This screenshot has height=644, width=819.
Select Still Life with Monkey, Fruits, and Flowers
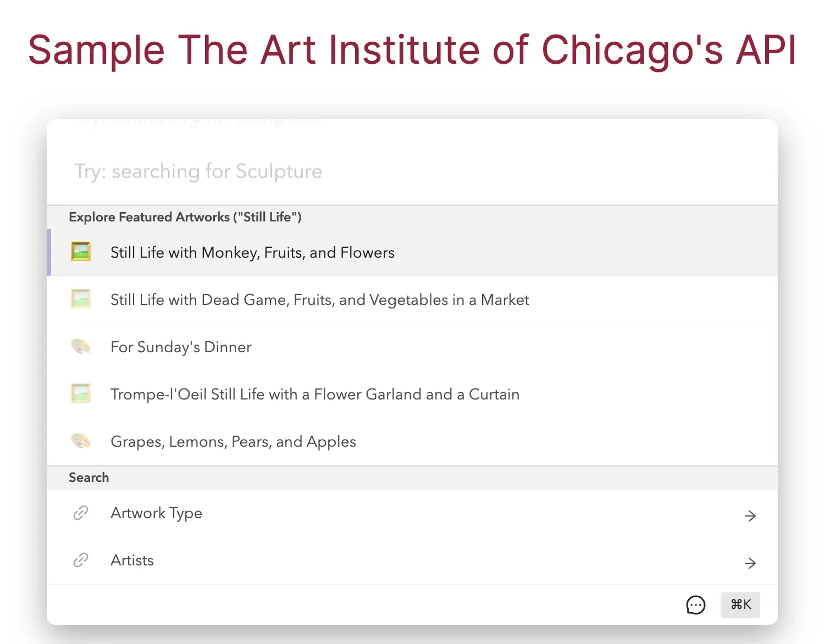412,252
